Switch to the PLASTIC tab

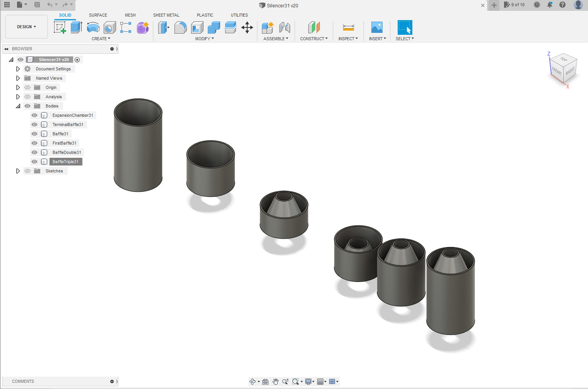[205, 15]
